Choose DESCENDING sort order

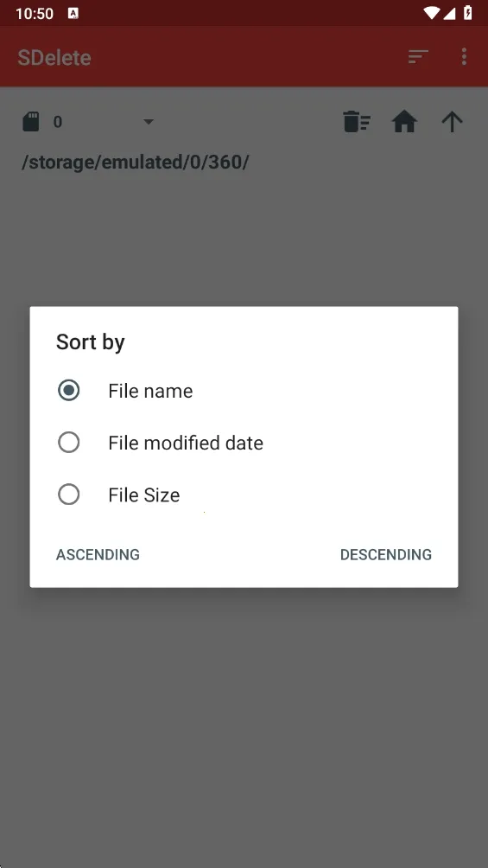(x=385, y=554)
